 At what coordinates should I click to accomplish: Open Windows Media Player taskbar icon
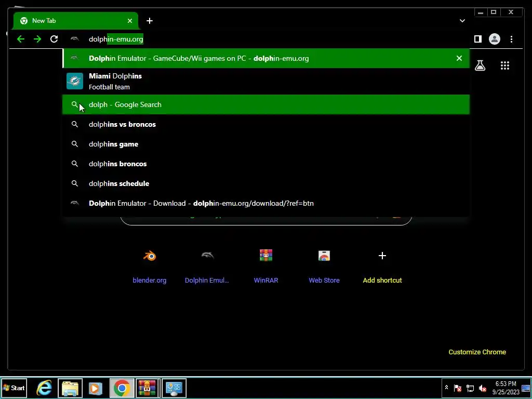coord(96,388)
